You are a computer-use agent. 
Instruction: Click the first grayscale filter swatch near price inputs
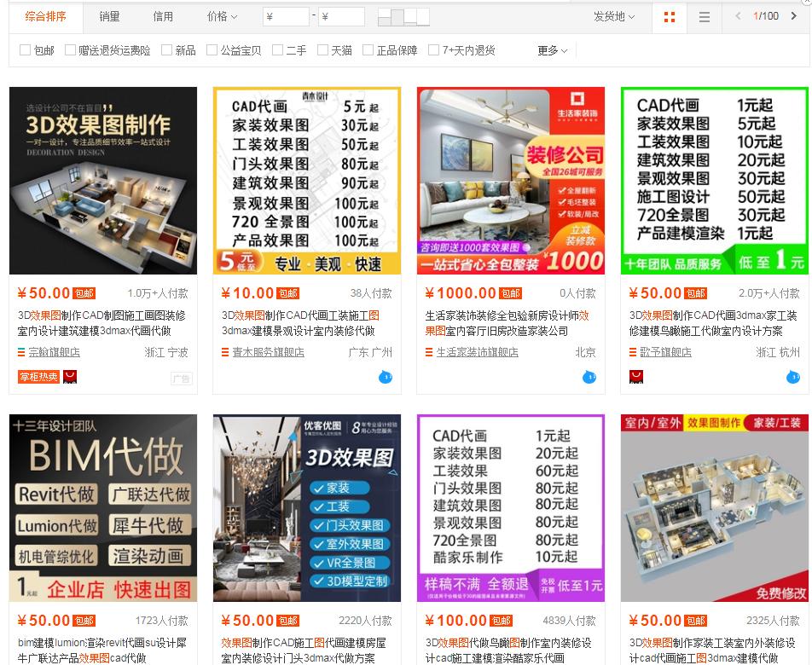386,16
